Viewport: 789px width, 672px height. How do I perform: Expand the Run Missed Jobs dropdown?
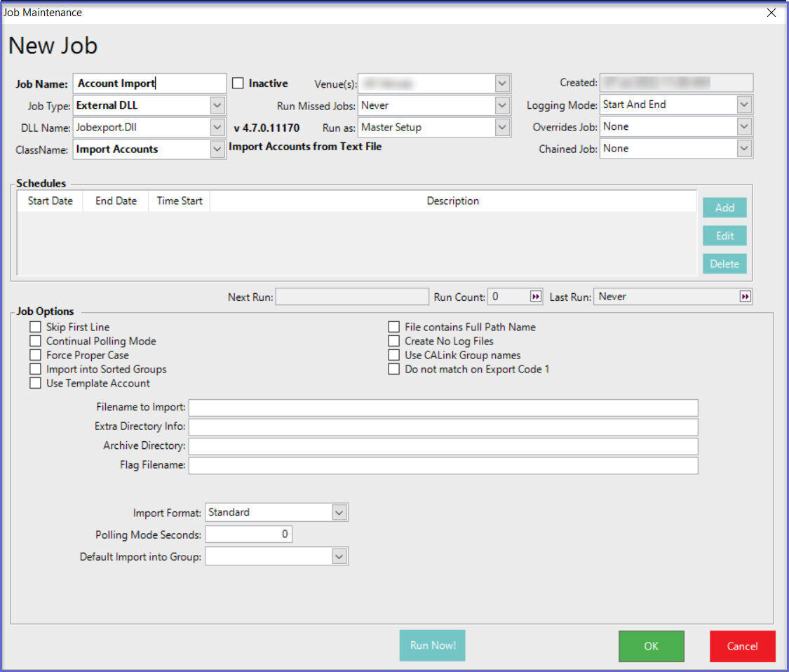pos(502,106)
